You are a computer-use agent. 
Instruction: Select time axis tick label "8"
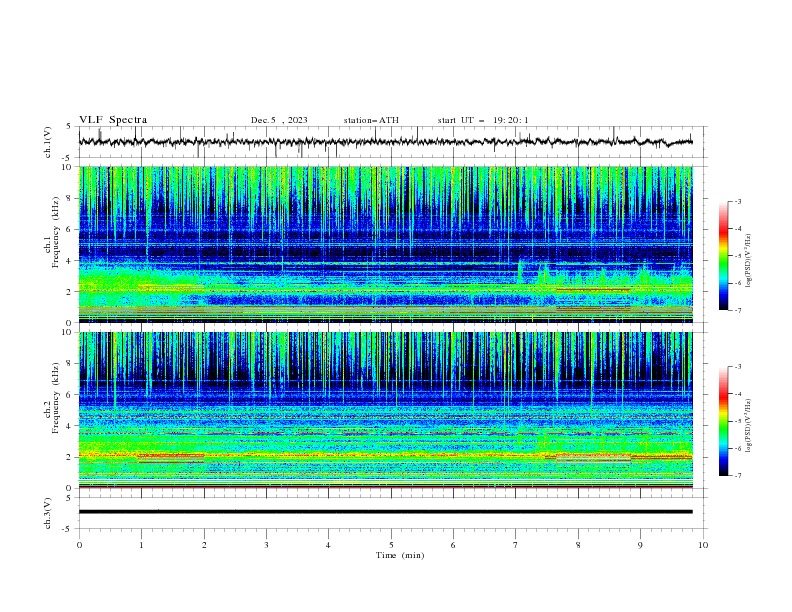[x=578, y=545]
